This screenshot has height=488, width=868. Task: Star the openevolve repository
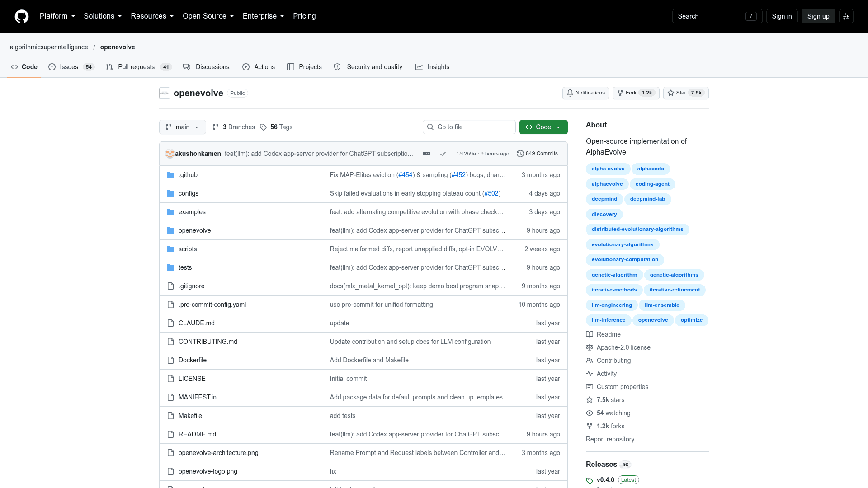(x=686, y=93)
